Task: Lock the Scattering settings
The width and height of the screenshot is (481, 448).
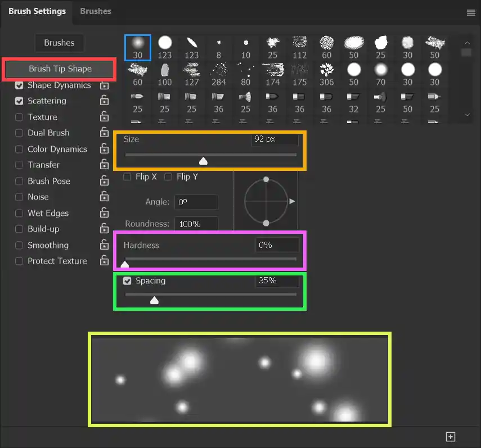Action: click(104, 101)
